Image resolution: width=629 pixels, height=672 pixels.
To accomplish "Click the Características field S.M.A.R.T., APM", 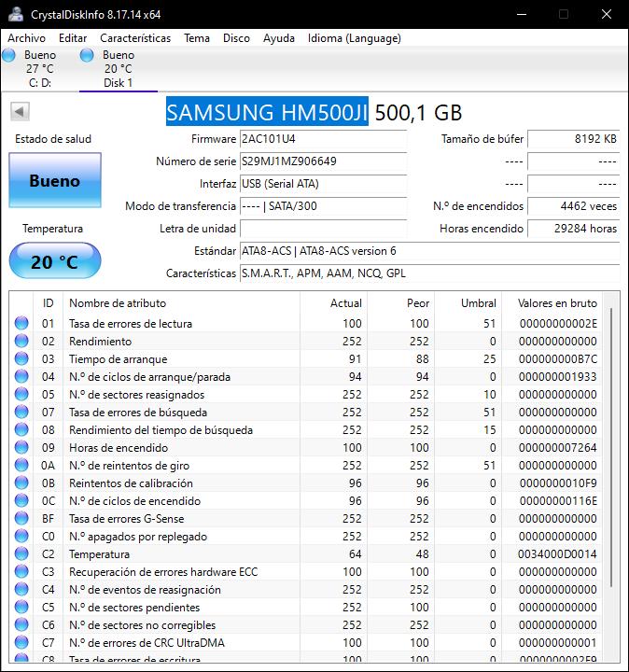I will 430,273.
